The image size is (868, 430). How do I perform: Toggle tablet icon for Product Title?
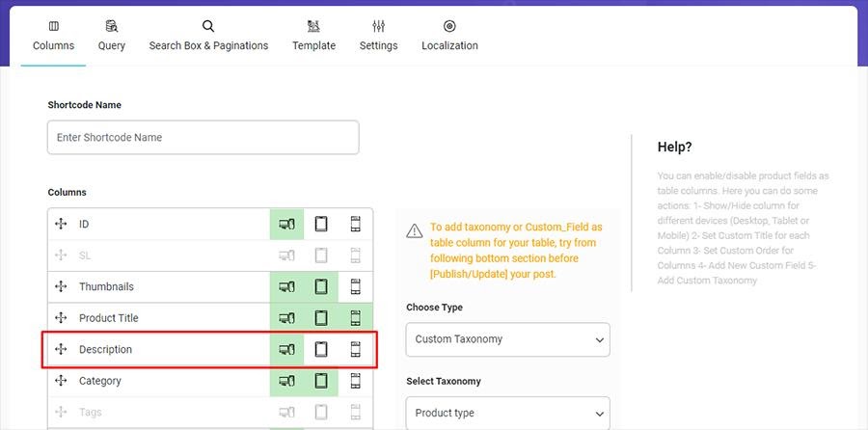click(321, 318)
